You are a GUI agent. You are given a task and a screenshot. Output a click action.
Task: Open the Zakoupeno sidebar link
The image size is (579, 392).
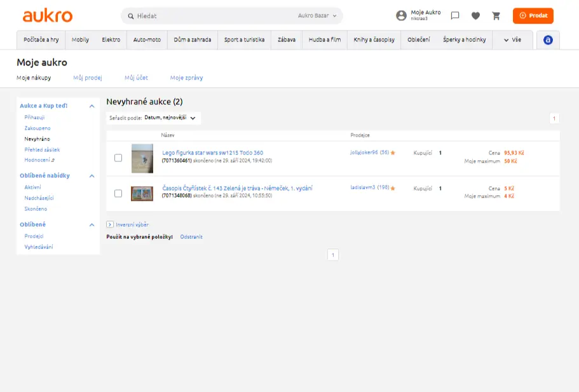tap(37, 128)
